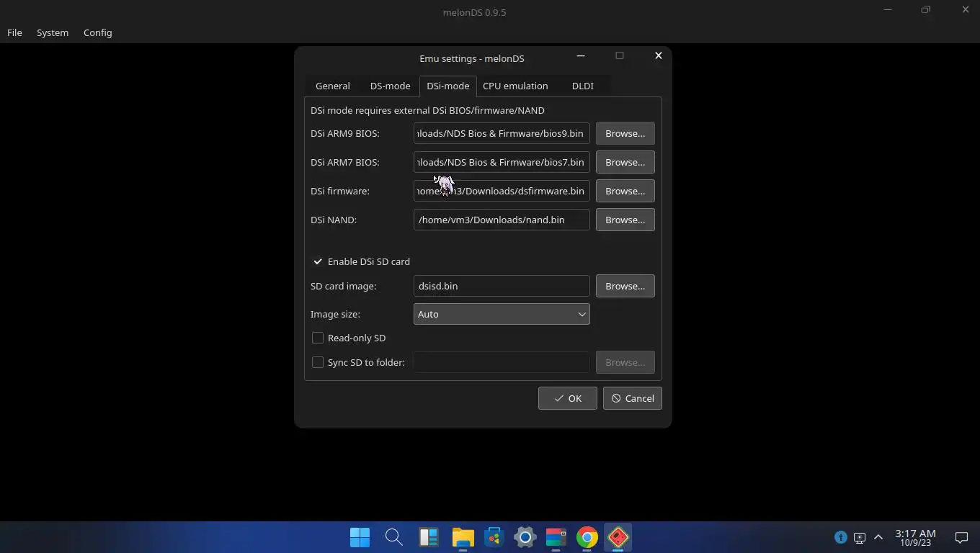Browse for DSi firmware file
This screenshot has height=553, width=980.
(x=625, y=191)
